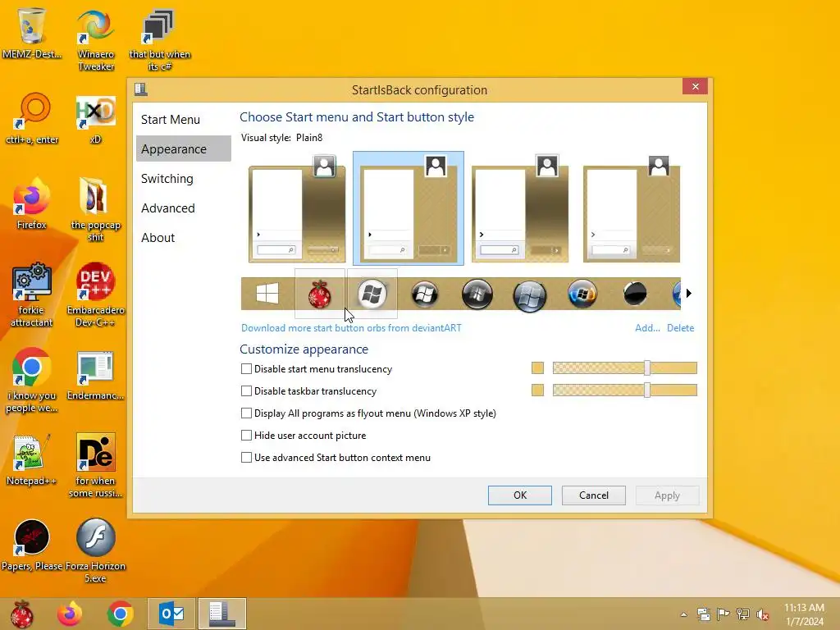Select the dark metallic Windows orb
This screenshot has height=630, width=840.
point(477,294)
